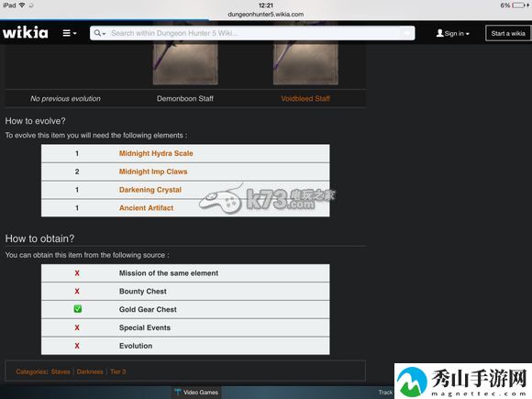Open the Midnight Hydra Scale link
Image resolution: width=532 pixels, height=399 pixels.
pyautogui.click(x=156, y=153)
